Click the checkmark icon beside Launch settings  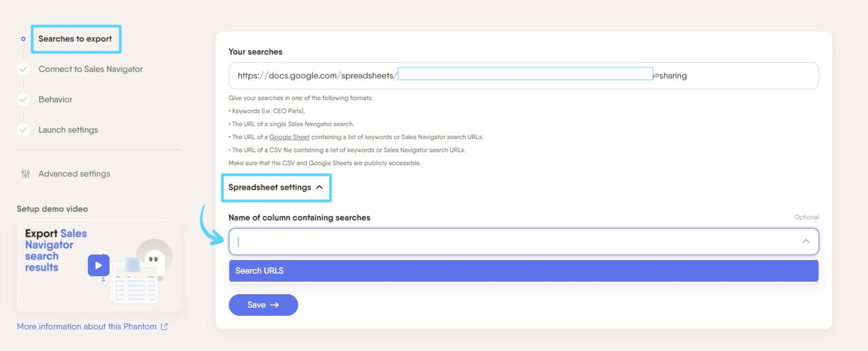(x=23, y=130)
